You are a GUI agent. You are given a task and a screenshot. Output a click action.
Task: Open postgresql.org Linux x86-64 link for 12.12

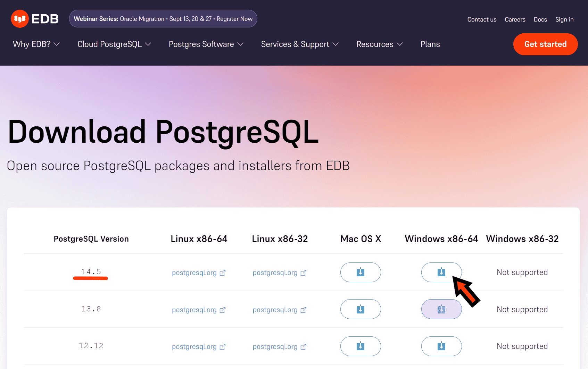tap(199, 346)
